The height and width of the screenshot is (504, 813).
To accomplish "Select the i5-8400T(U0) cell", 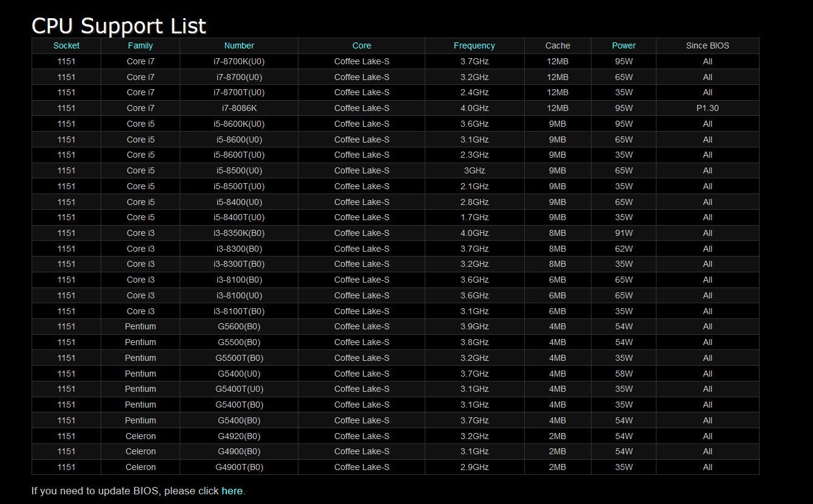I will (239, 217).
